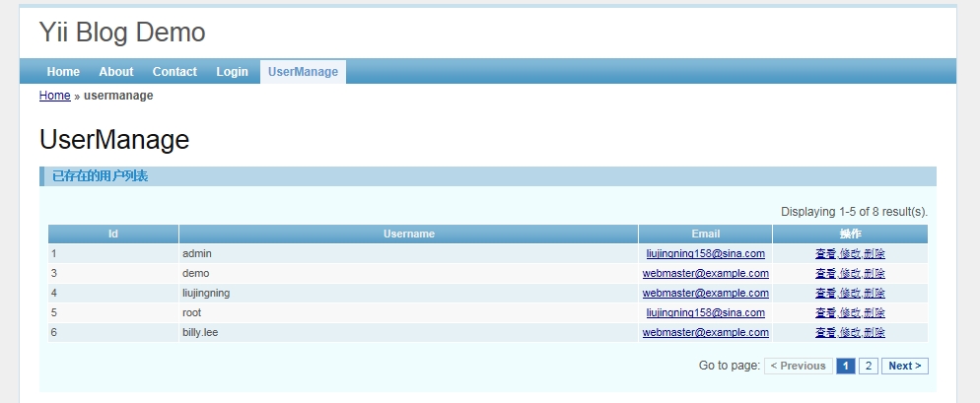Image resolution: width=980 pixels, height=403 pixels.
Task: Sort by the Email column header
Action: point(705,234)
